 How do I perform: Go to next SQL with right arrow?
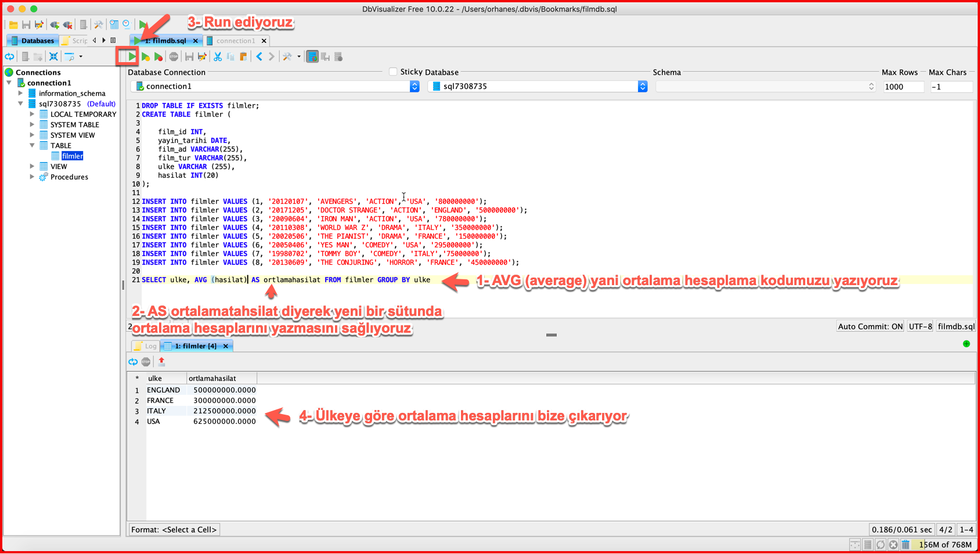[271, 56]
